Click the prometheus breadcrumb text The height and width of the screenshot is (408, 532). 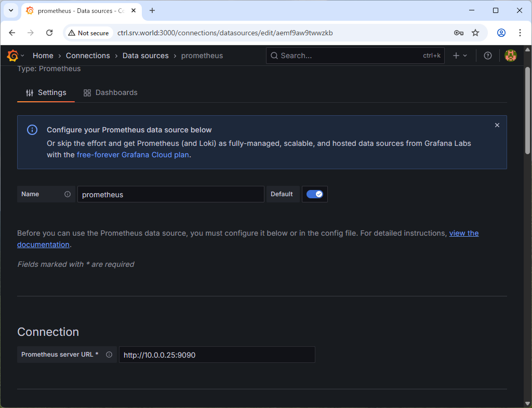coord(202,56)
